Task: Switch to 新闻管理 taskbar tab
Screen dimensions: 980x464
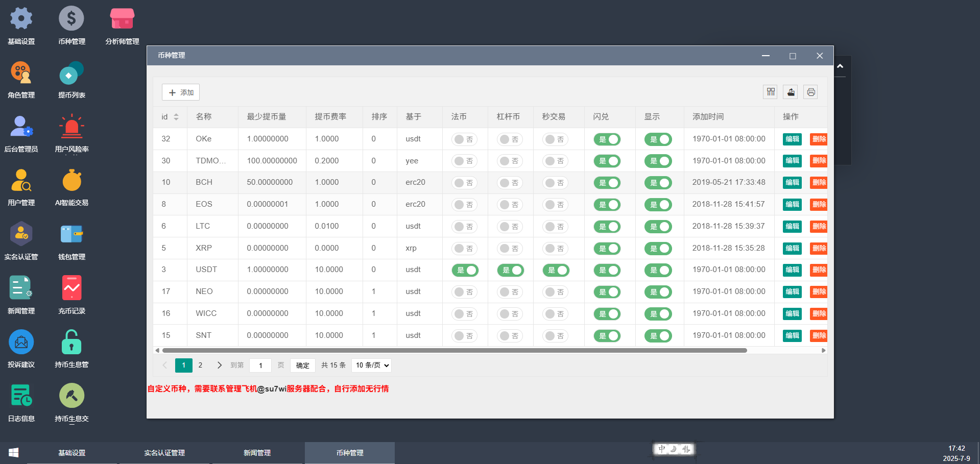Action: pos(257,453)
